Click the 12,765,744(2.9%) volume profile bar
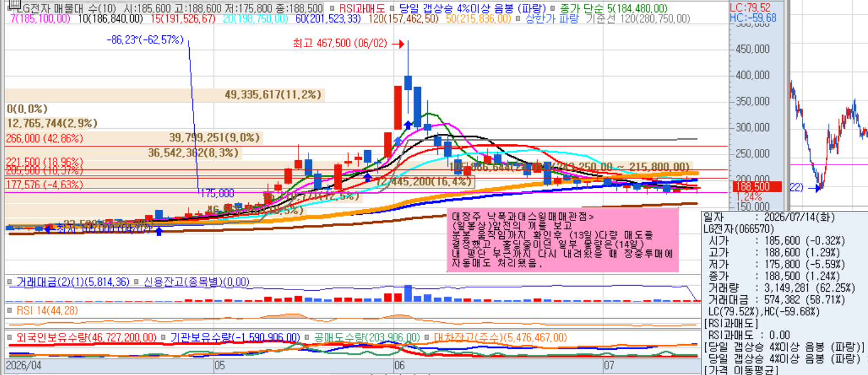Viewport: 868px width, 375px height. tap(52, 123)
